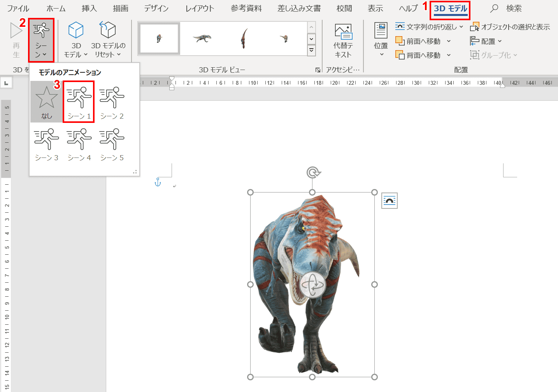
Task: Click the right indent marker on the ruler
Action: [502, 85]
